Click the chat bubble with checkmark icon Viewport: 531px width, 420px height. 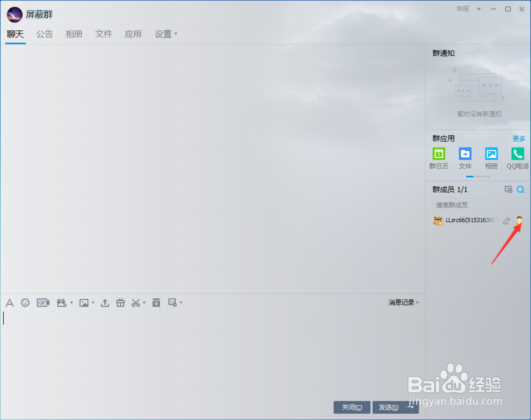(x=173, y=303)
